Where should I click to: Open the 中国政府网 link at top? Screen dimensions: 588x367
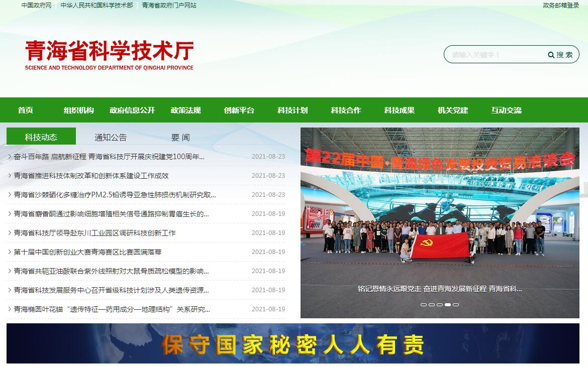pyautogui.click(x=36, y=6)
